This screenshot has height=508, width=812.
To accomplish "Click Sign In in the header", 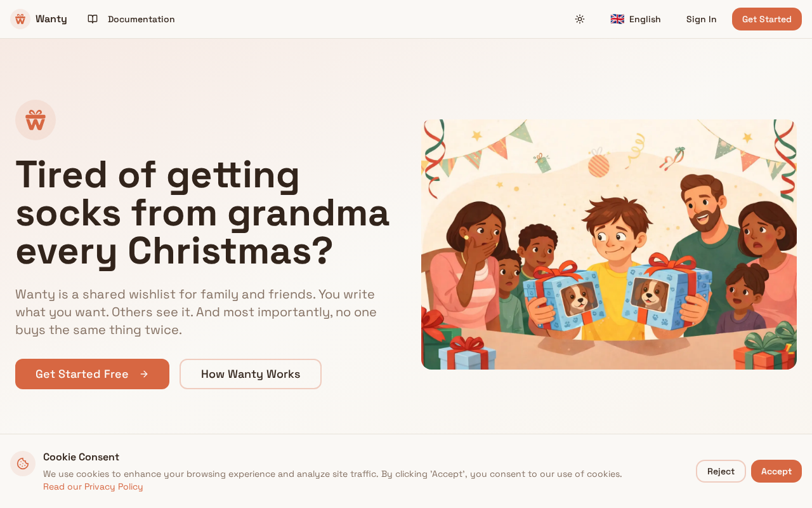I will coord(701,19).
